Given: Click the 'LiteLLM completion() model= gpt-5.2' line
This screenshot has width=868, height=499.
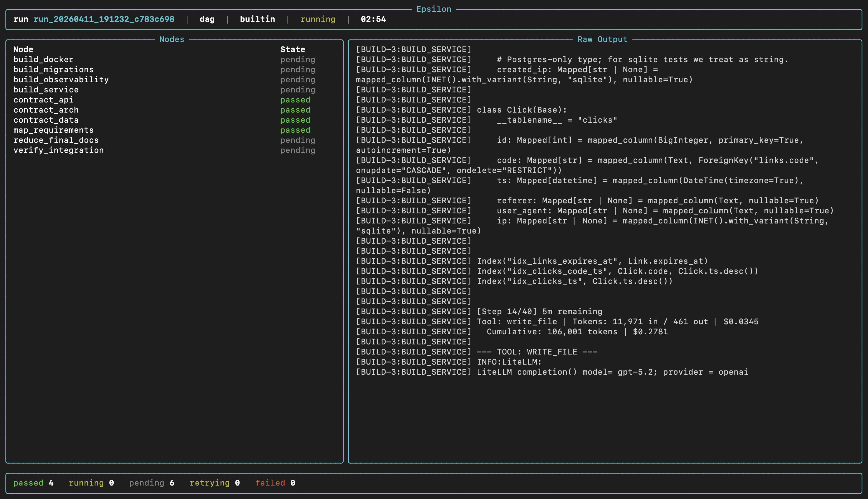Looking at the screenshot, I should coord(552,372).
